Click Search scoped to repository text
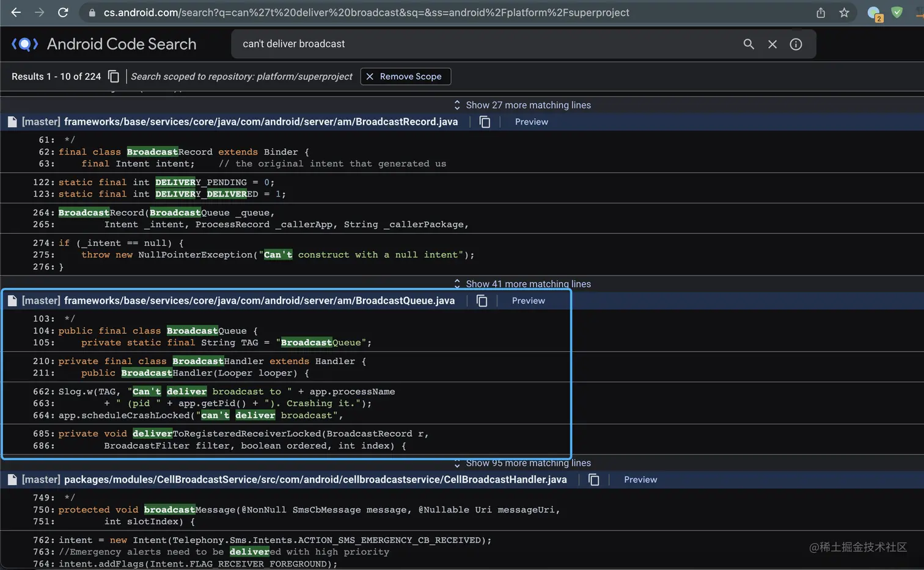This screenshot has width=924, height=570. pyautogui.click(x=241, y=76)
